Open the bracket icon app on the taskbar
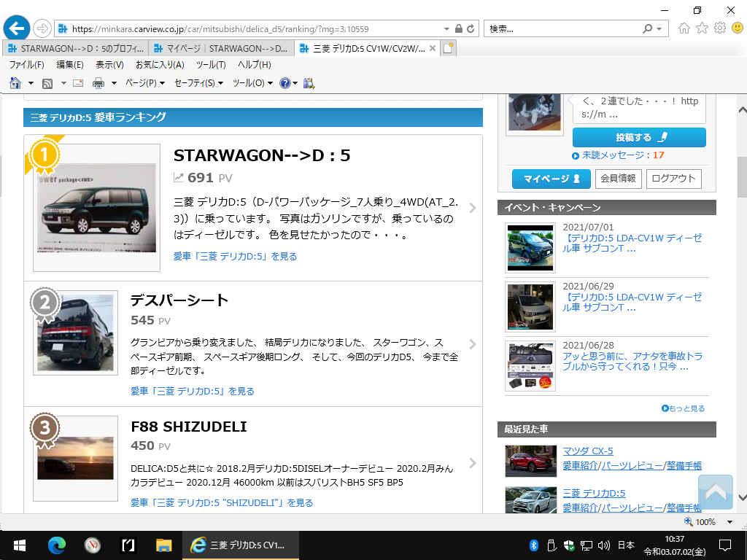This screenshot has width=747, height=560. pyautogui.click(x=128, y=545)
